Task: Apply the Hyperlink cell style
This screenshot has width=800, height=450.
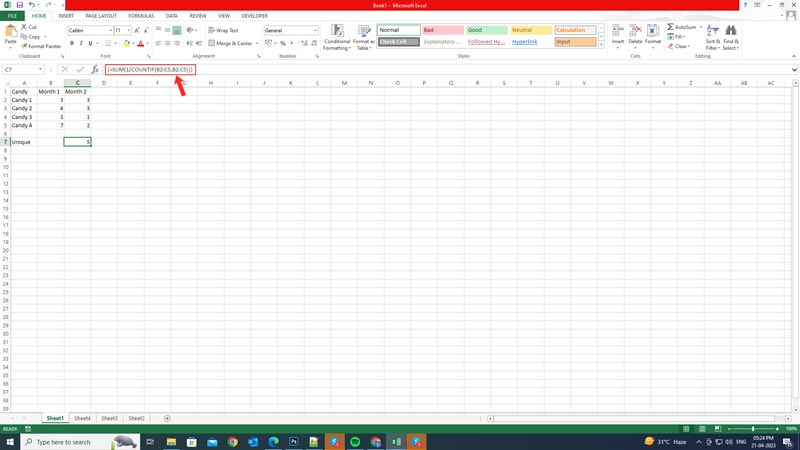Action: 531,42
